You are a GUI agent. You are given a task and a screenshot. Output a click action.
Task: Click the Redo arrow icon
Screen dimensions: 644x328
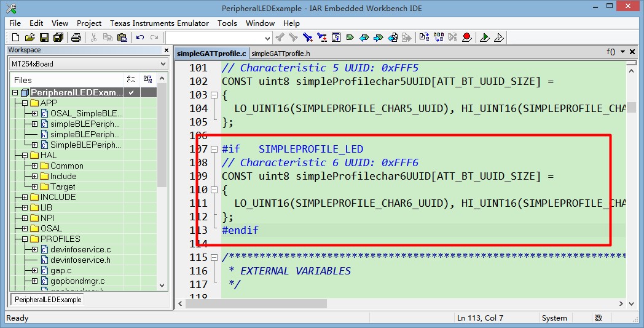click(x=154, y=38)
